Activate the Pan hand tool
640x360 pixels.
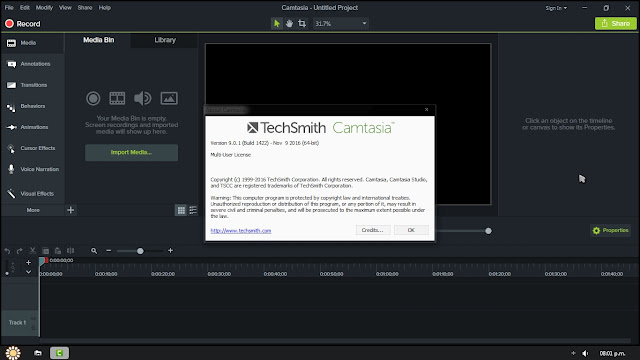[289, 24]
